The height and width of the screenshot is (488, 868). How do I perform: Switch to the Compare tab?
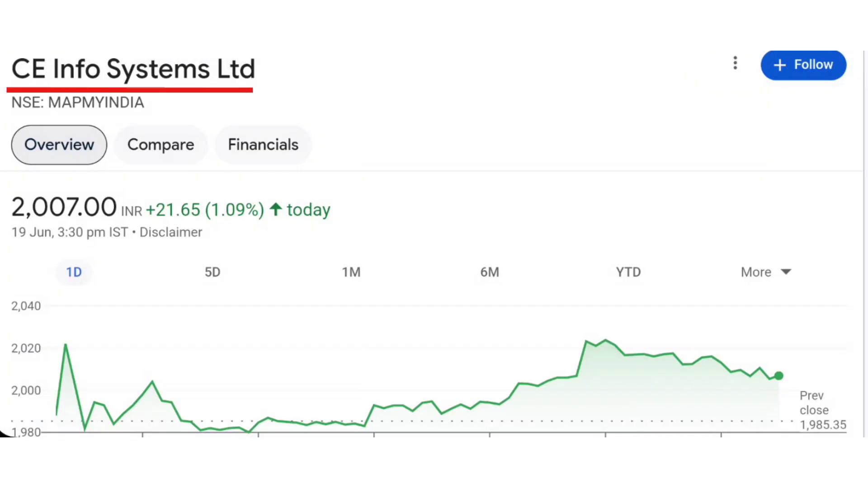[160, 145]
